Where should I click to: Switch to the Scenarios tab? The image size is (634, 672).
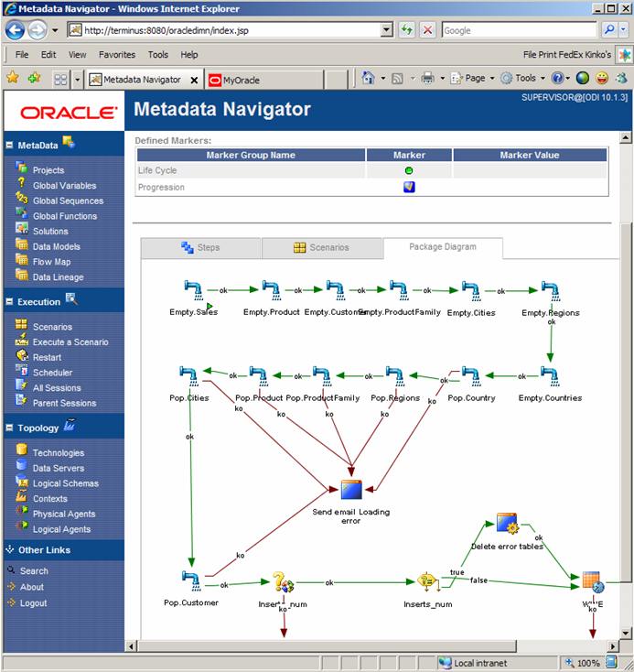(x=322, y=248)
